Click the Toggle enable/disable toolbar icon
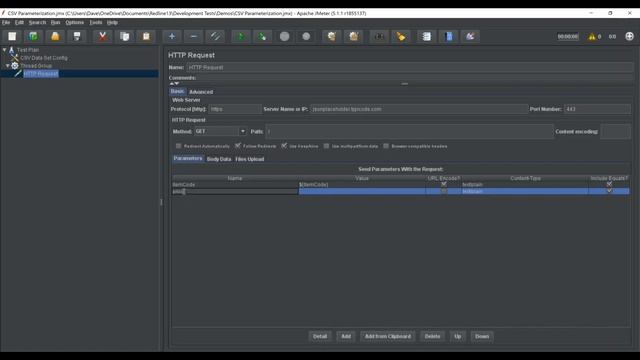Screen dimensions: 640x360 point(215,36)
